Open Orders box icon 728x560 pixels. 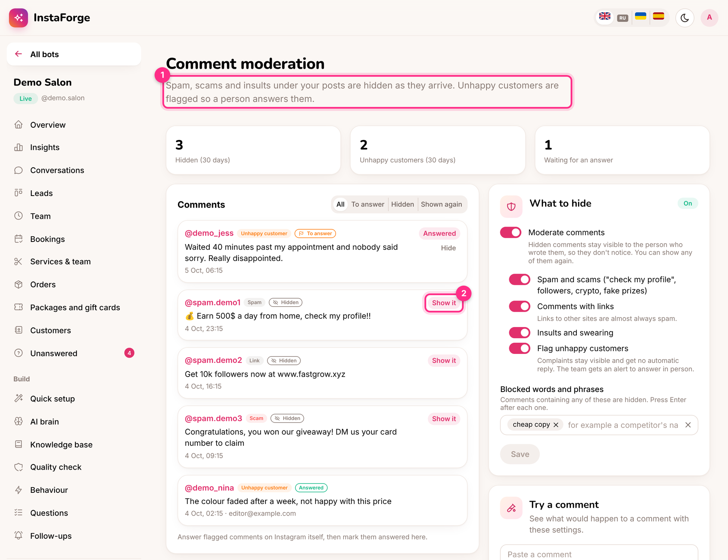tap(19, 284)
